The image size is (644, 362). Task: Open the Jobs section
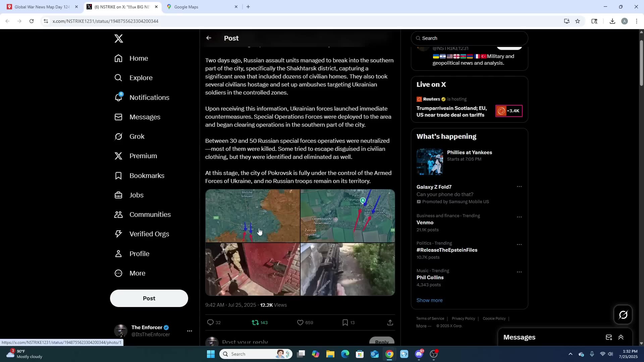(129, 195)
